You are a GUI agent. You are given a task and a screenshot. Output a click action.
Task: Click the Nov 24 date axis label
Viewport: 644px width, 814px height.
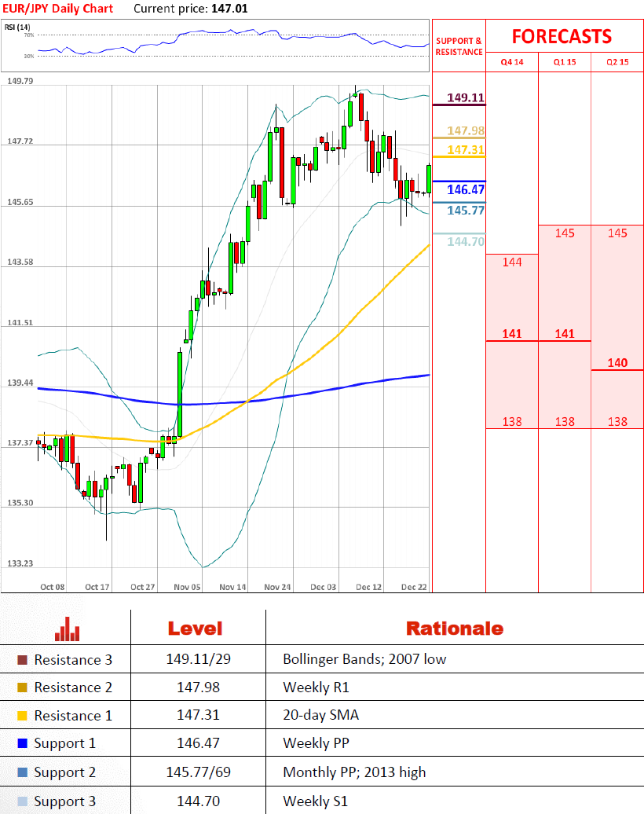[x=277, y=587]
